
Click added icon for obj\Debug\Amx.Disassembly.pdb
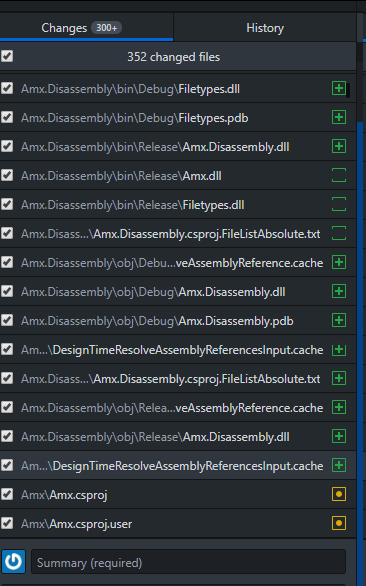click(339, 320)
